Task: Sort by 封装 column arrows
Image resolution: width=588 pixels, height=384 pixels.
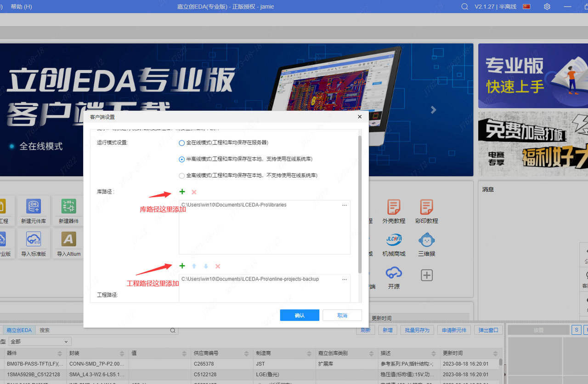Action: [122, 353]
